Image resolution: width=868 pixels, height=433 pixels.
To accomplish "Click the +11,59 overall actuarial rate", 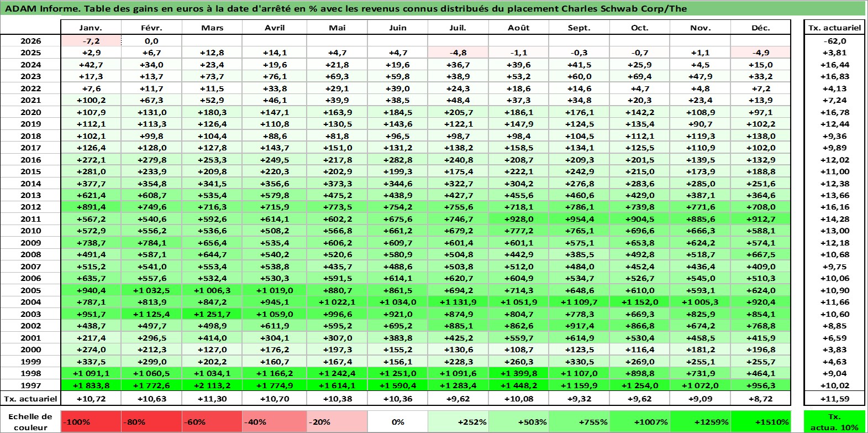I will pyautogui.click(x=835, y=399).
